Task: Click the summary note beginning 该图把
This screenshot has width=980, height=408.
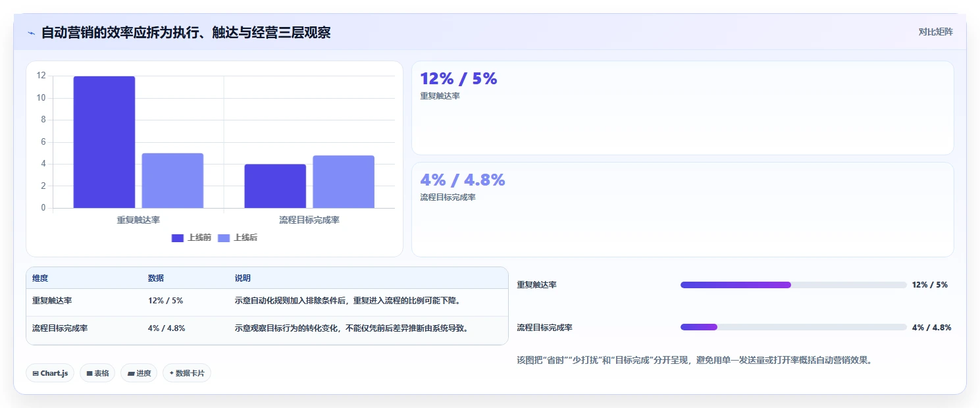Action: click(x=694, y=360)
